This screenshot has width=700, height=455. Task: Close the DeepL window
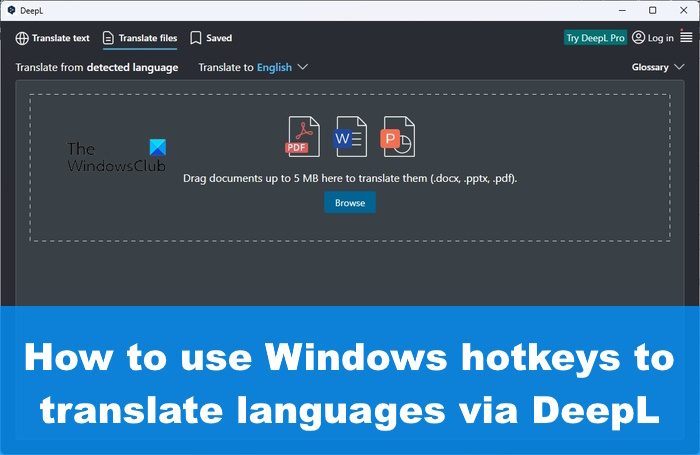683,10
